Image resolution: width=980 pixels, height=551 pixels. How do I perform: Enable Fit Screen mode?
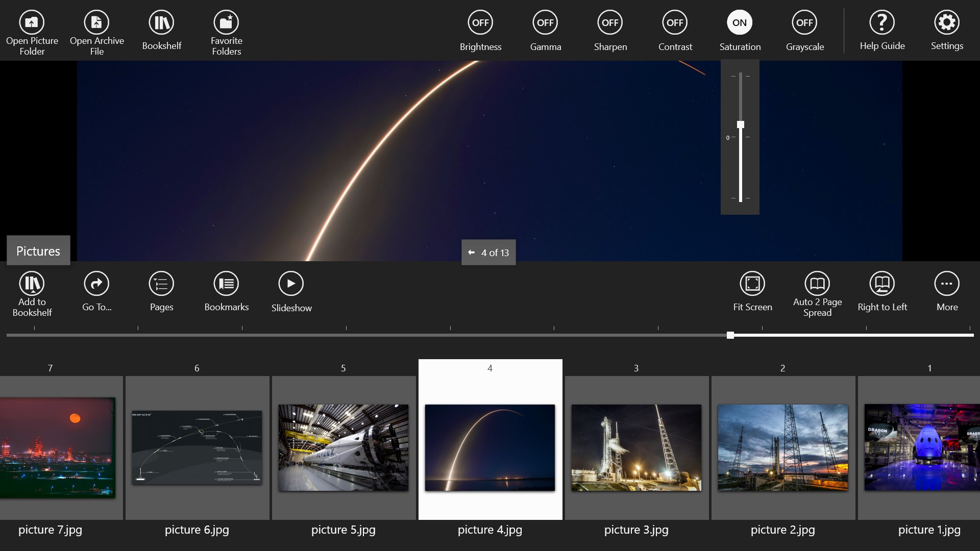point(752,291)
